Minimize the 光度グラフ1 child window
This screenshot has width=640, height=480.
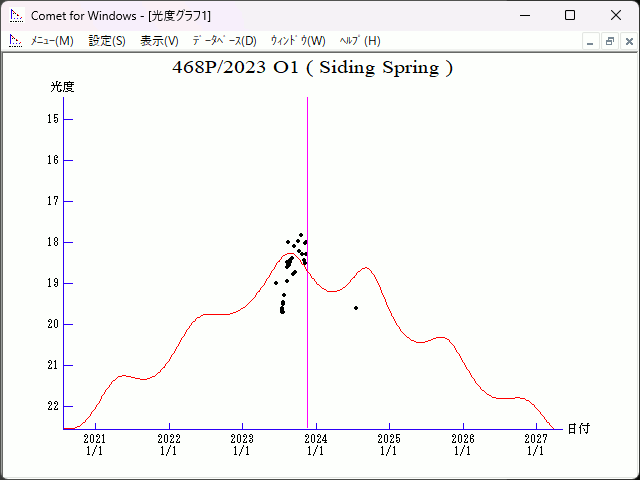pyautogui.click(x=591, y=41)
